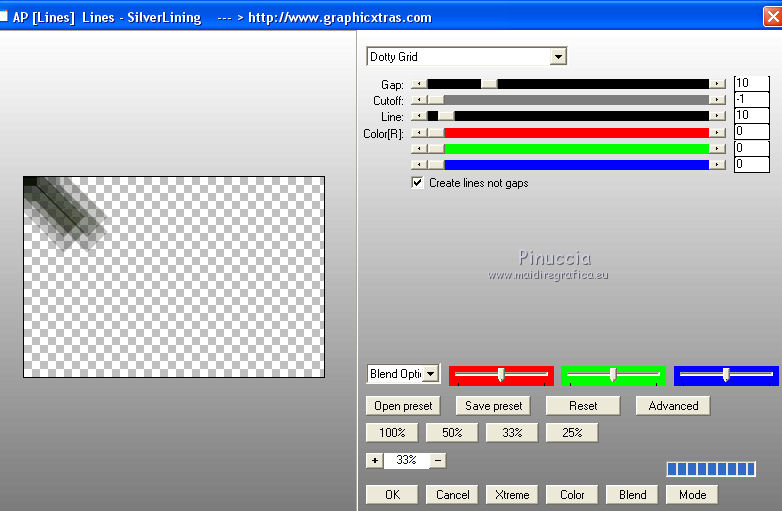782x511 pixels.
Task: Click the Cancel button
Action: pos(452,495)
